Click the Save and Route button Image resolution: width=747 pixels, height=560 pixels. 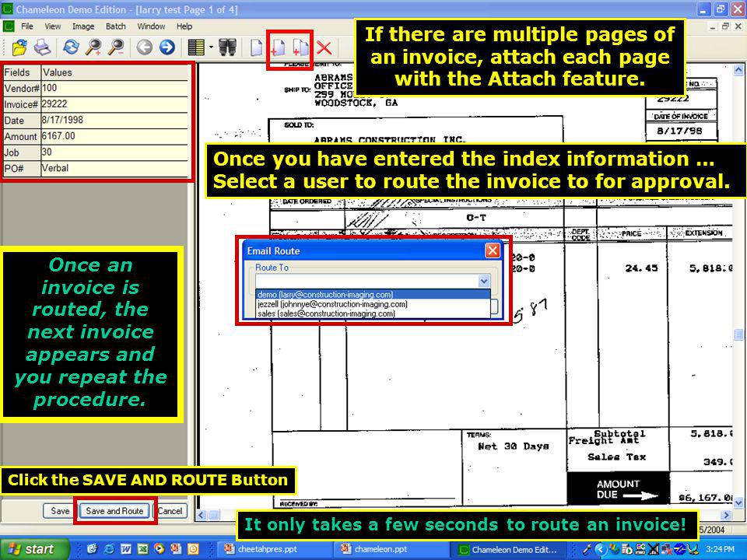coord(114,511)
